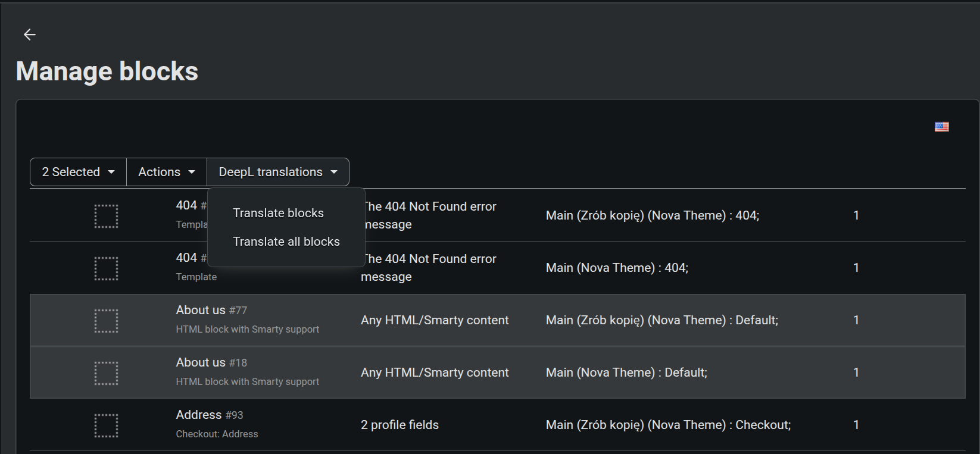Open the 404 block in Main (Nova Theme) row
The image size is (980, 454).
coord(186,258)
